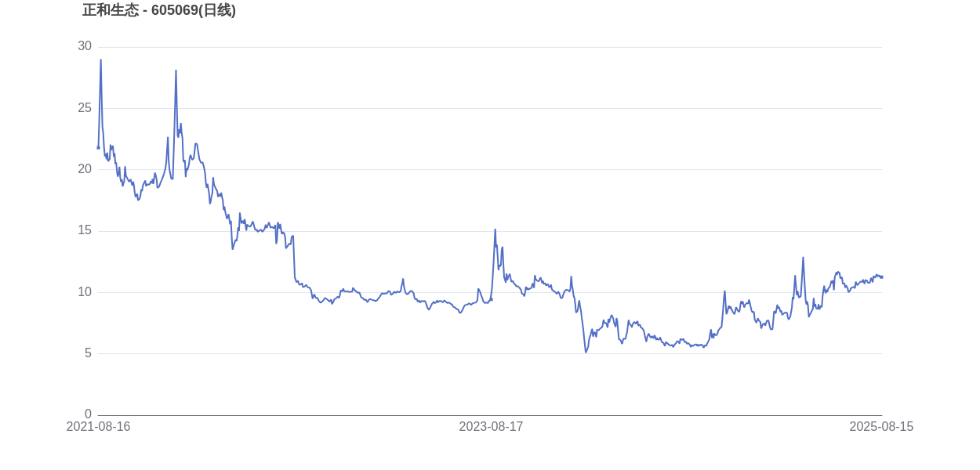Click the line's first point at left edge
Screen dimensions: 980x470
point(98,147)
